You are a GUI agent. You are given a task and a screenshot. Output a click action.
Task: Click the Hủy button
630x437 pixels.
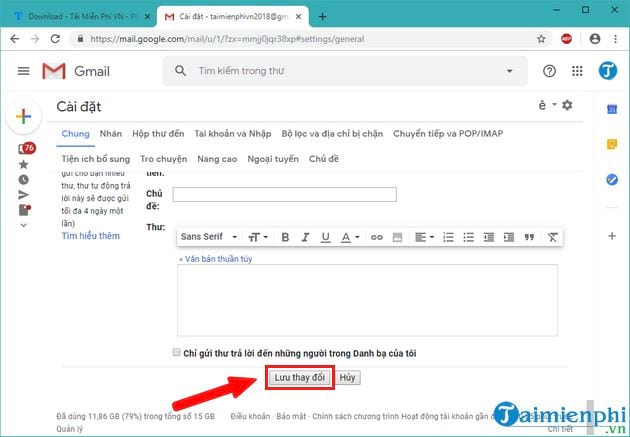(x=348, y=378)
